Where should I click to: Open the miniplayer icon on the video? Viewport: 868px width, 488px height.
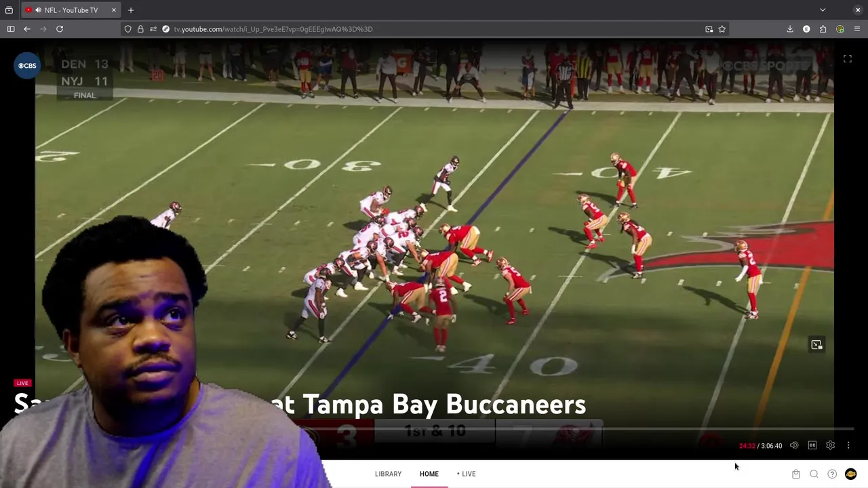[x=816, y=345]
